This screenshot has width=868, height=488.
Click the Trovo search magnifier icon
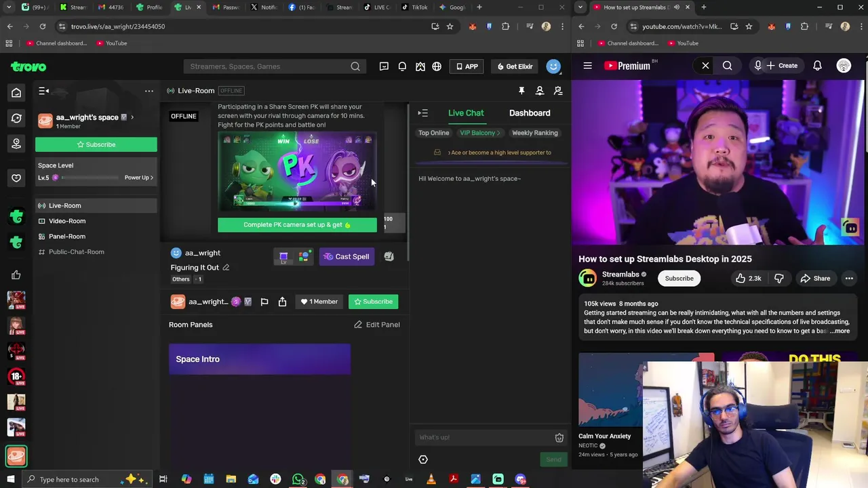click(x=355, y=66)
